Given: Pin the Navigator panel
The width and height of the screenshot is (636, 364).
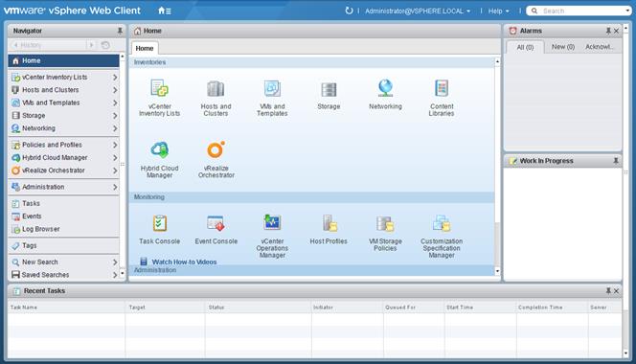Looking at the screenshot, I should (x=120, y=31).
